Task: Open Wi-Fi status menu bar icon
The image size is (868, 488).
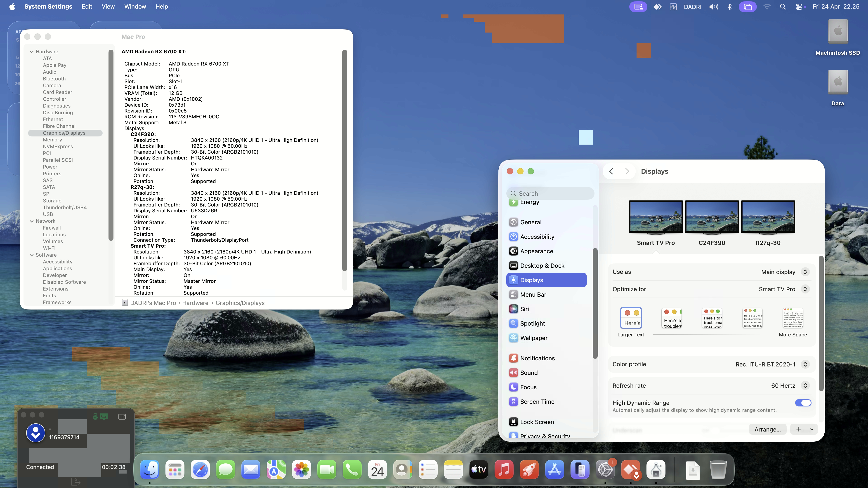Action: click(767, 7)
